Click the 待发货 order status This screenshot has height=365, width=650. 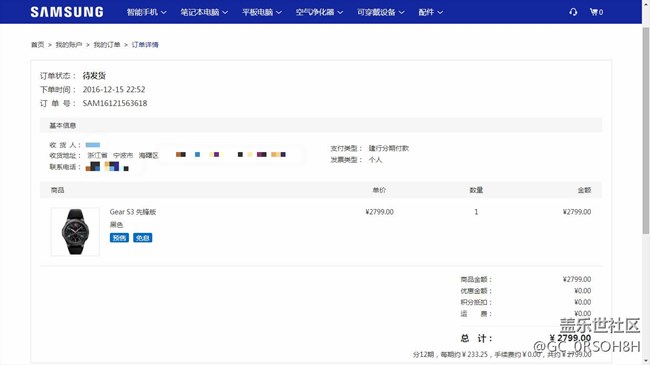point(94,75)
